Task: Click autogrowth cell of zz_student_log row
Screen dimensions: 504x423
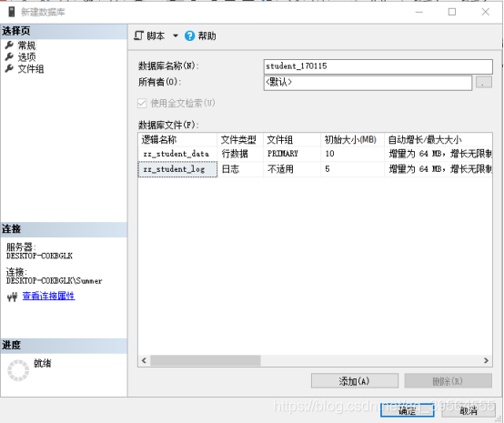Action: (438, 169)
